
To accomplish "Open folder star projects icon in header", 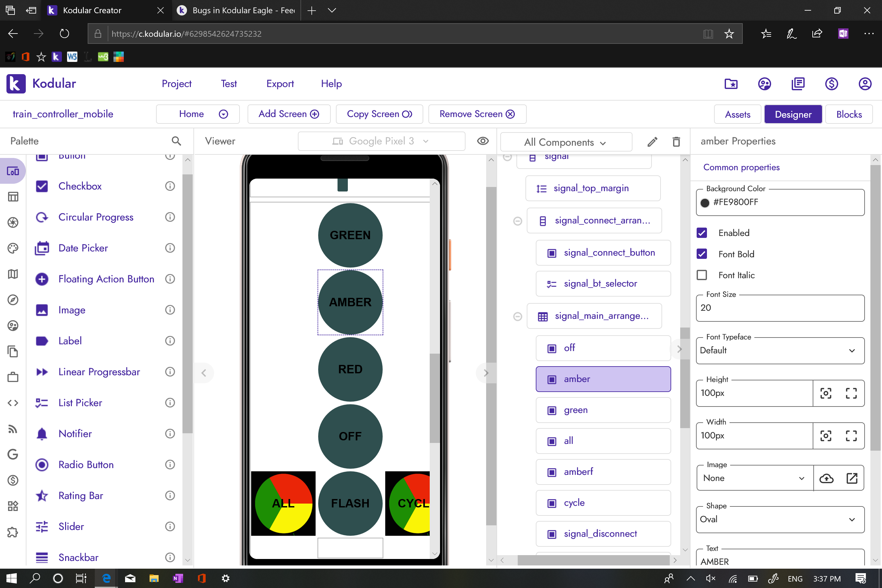I will pos(731,83).
